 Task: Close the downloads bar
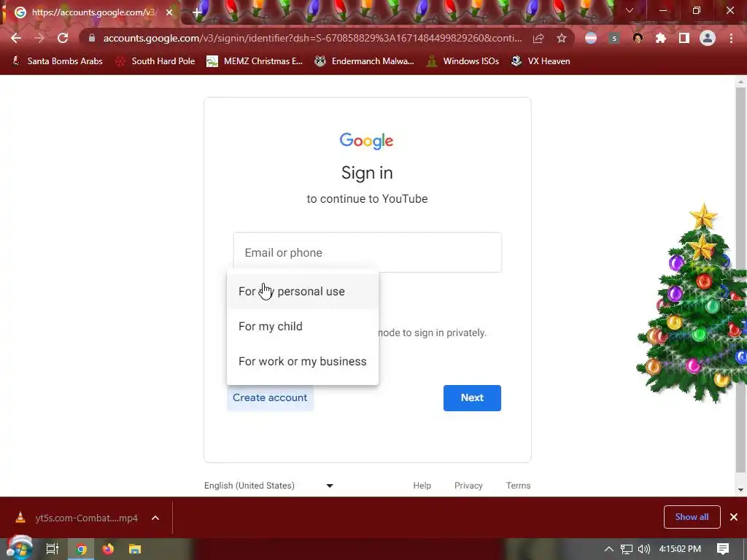click(x=734, y=517)
